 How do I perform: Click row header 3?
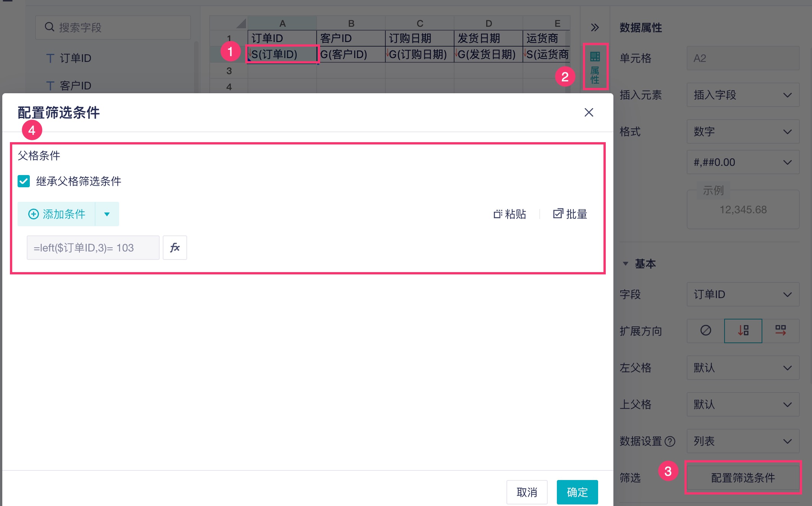point(229,71)
